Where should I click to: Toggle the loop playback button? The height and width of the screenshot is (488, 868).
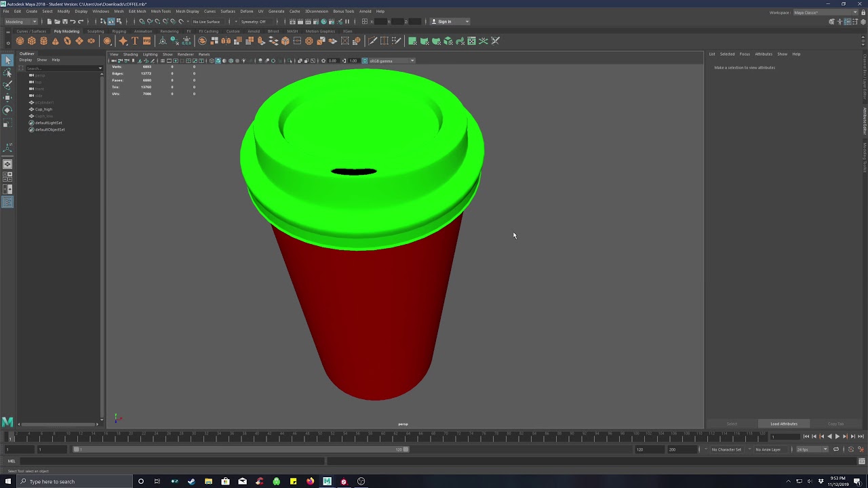coord(836,449)
